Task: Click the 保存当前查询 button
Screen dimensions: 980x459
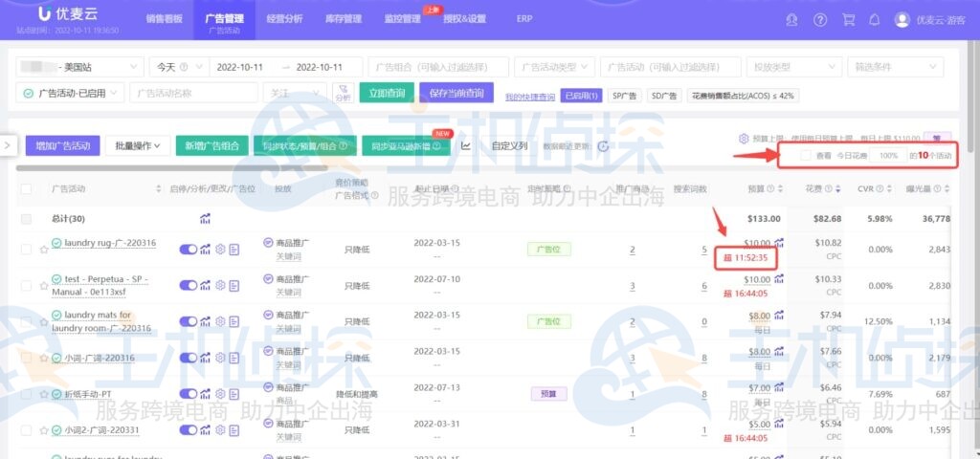Action: [x=457, y=93]
